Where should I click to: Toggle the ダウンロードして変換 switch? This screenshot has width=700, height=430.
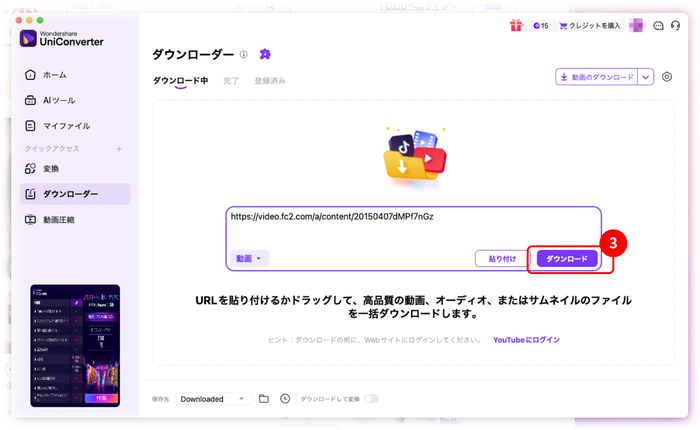[372, 398]
